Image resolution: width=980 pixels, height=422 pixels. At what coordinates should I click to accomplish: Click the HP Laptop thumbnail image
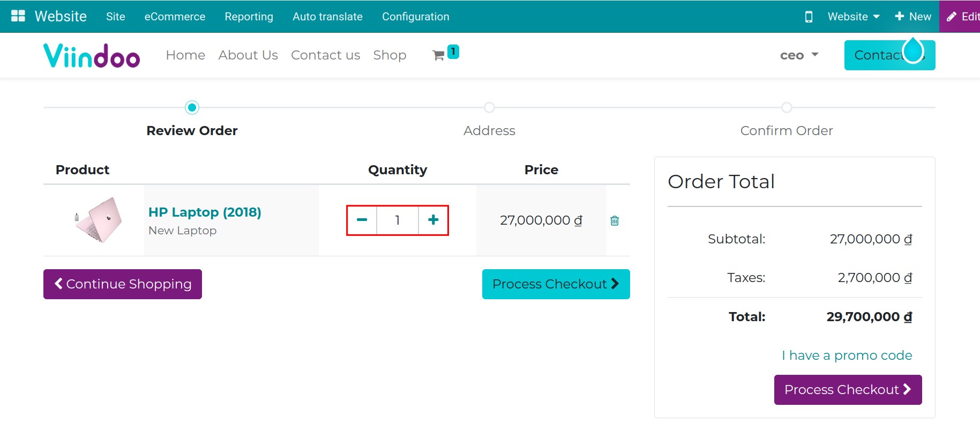click(98, 220)
